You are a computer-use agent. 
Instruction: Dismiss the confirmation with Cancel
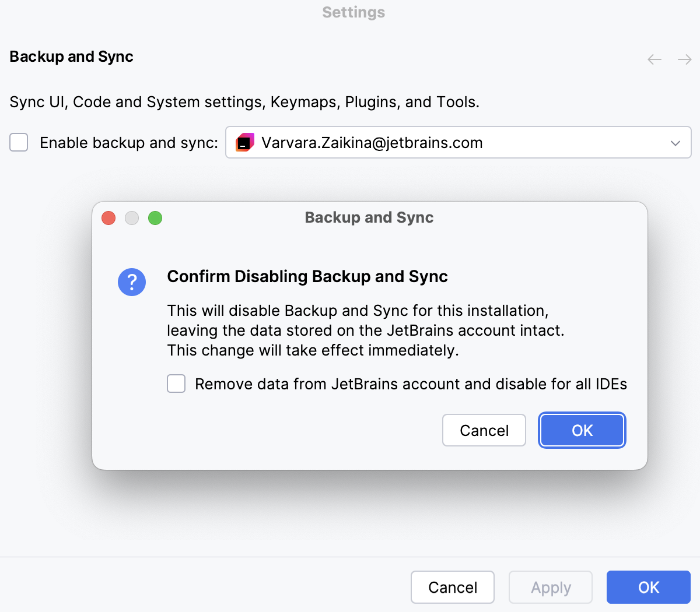[x=484, y=430]
